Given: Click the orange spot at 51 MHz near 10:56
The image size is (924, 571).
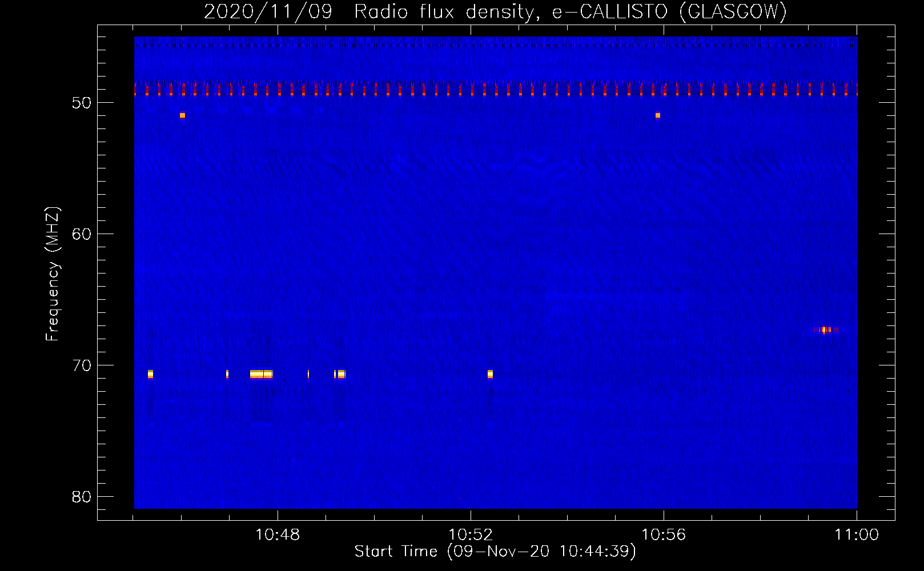Looking at the screenshot, I should (x=658, y=115).
